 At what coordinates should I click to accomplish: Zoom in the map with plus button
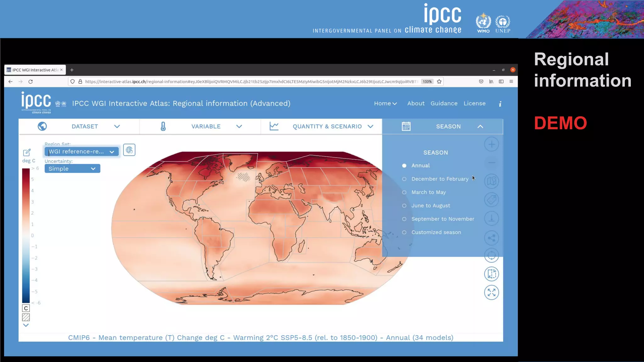[491, 144]
